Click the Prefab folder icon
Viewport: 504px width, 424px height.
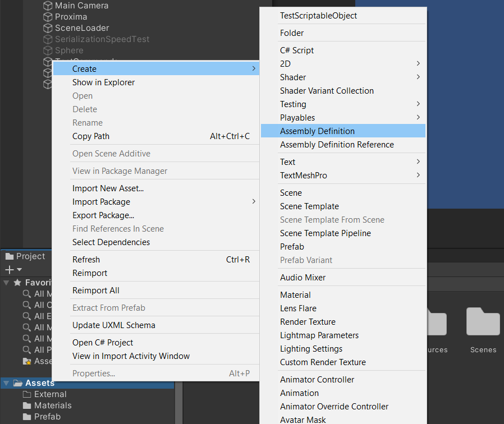click(26, 417)
